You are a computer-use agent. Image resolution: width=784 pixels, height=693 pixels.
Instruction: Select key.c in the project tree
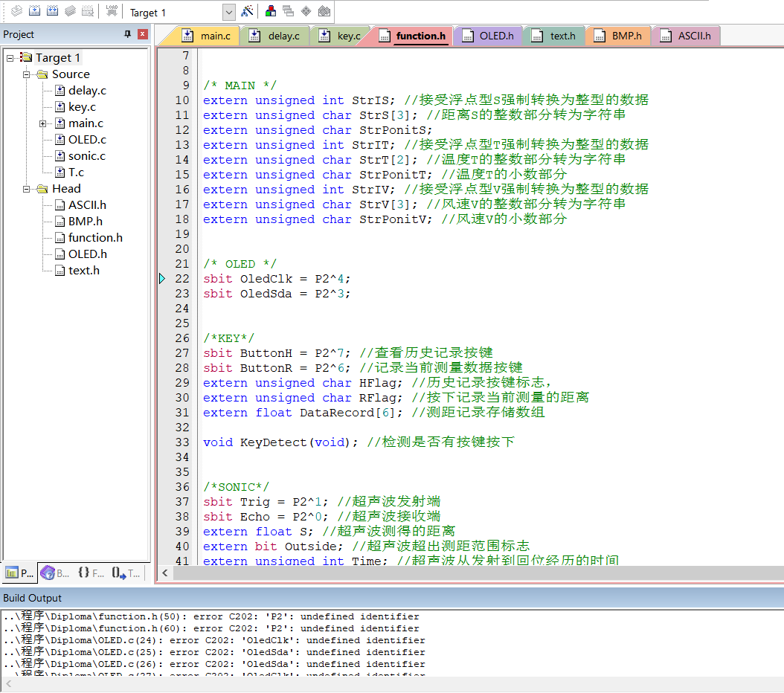click(82, 107)
